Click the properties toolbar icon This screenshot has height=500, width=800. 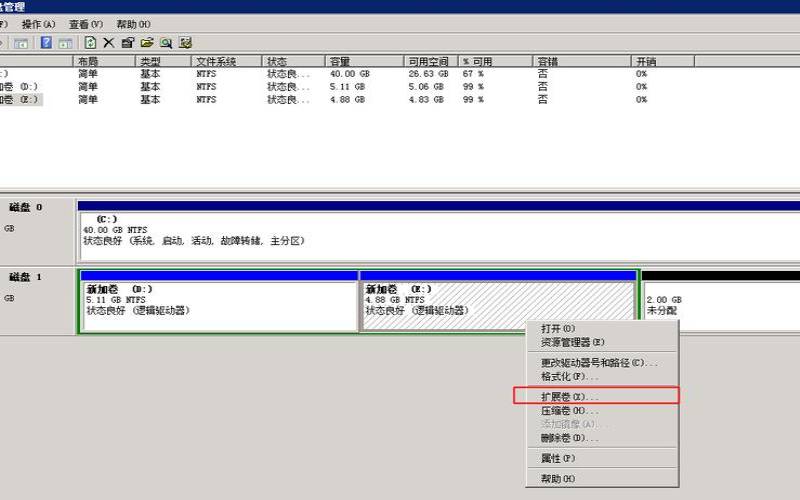pos(128,42)
